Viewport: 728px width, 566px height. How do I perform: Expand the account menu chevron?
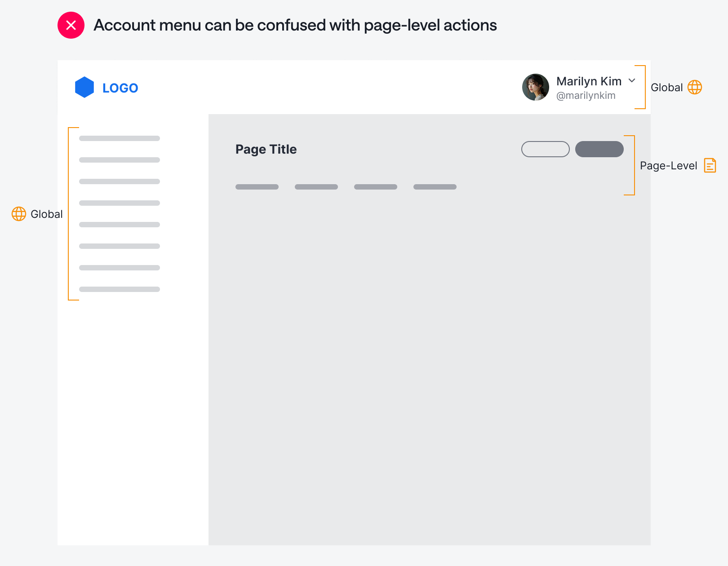click(x=632, y=80)
